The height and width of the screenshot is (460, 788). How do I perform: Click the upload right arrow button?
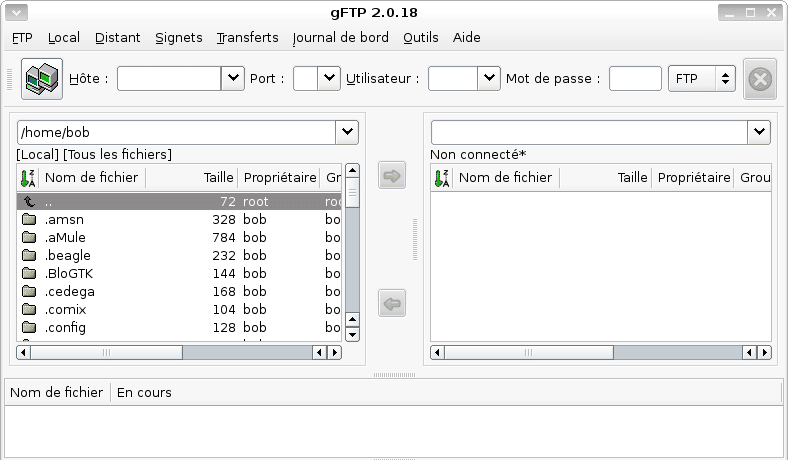[x=393, y=176]
